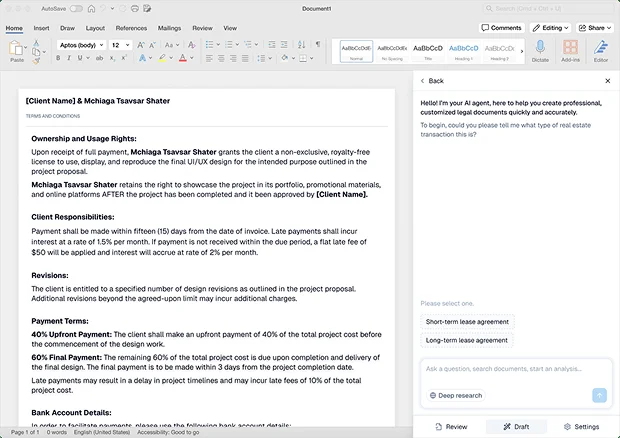This screenshot has height=438, width=620.
Task: Toggle the Deep research option
Action: tap(456, 395)
